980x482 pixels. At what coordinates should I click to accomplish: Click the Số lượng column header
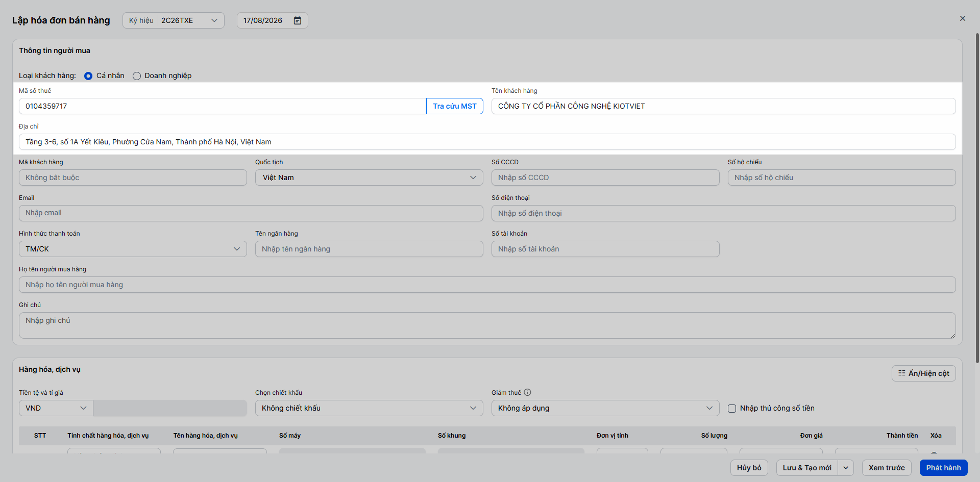714,436
